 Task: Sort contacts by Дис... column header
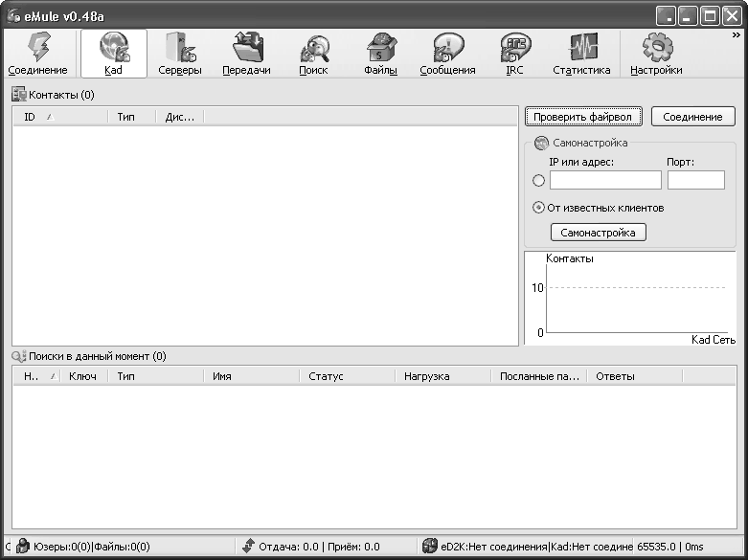[180, 117]
